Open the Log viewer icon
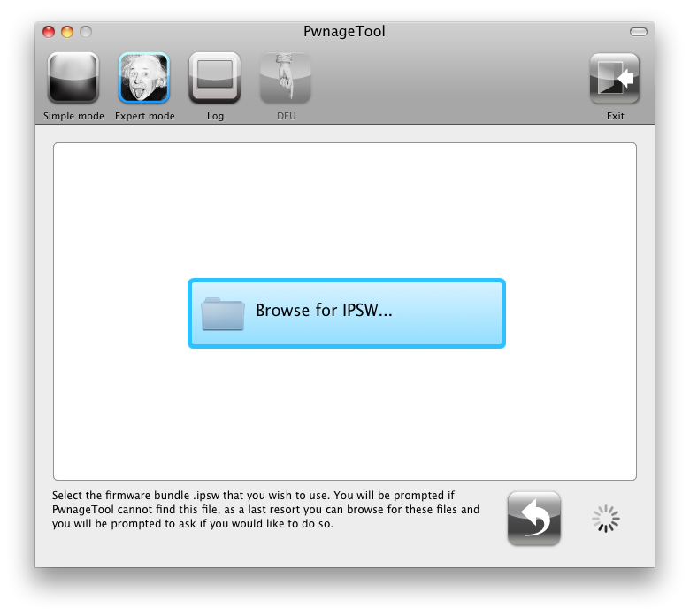Image resolution: width=690 pixels, height=616 pixels. click(x=215, y=79)
